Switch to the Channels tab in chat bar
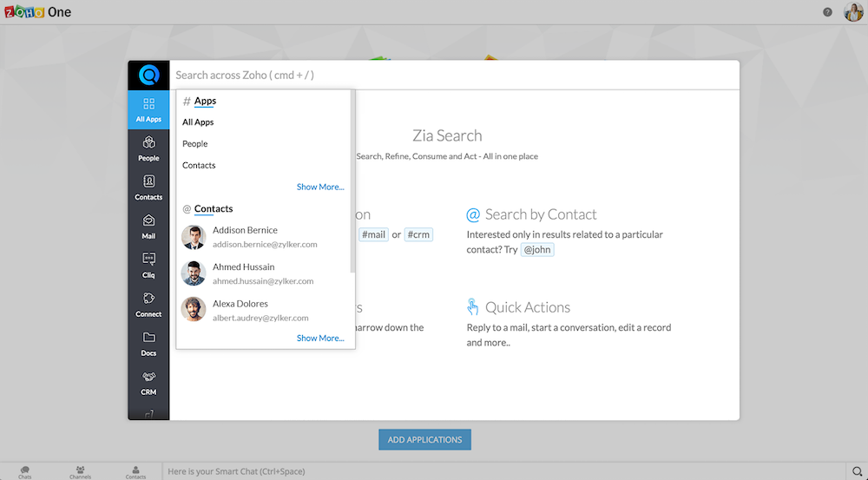This screenshot has height=480, width=868. point(80,471)
